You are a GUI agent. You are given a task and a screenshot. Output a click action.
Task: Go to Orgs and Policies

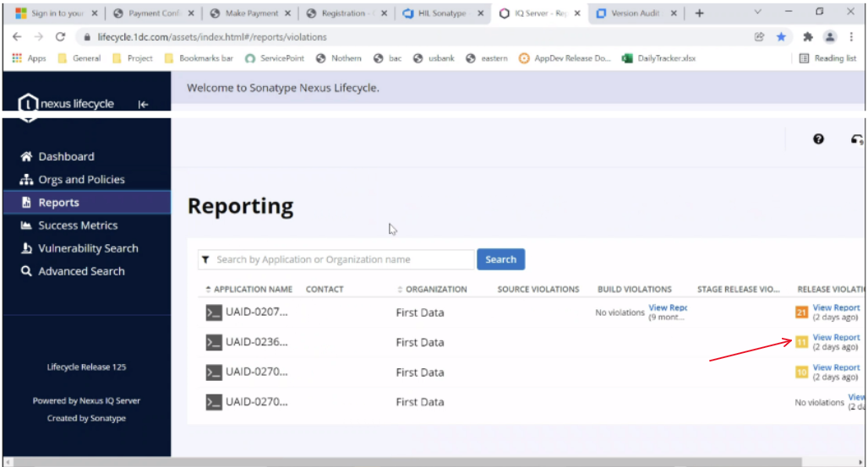click(x=81, y=179)
